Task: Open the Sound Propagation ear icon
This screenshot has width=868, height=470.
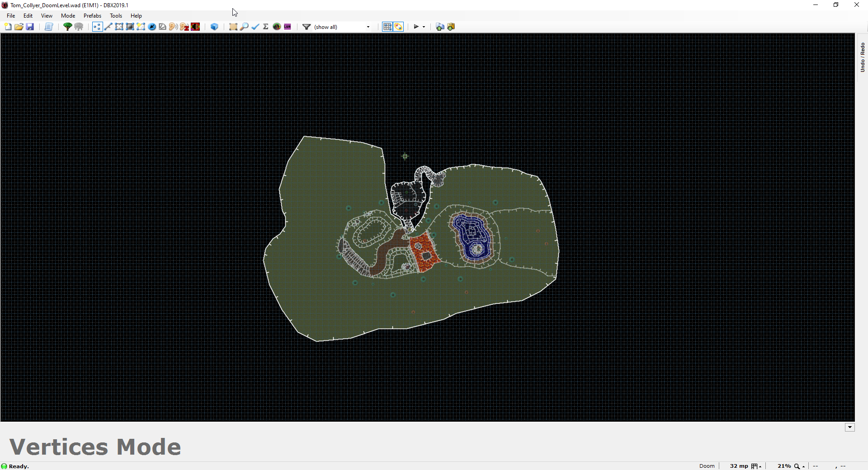Action: point(173,27)
